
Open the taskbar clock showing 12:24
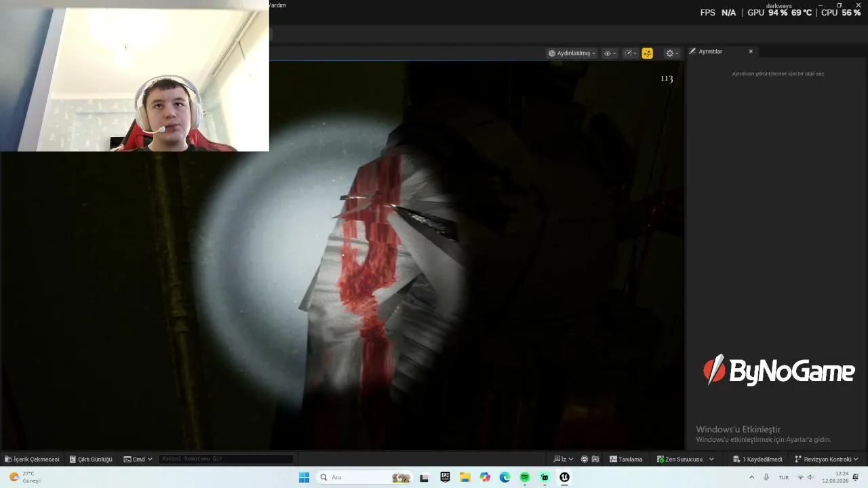point(835,477)
